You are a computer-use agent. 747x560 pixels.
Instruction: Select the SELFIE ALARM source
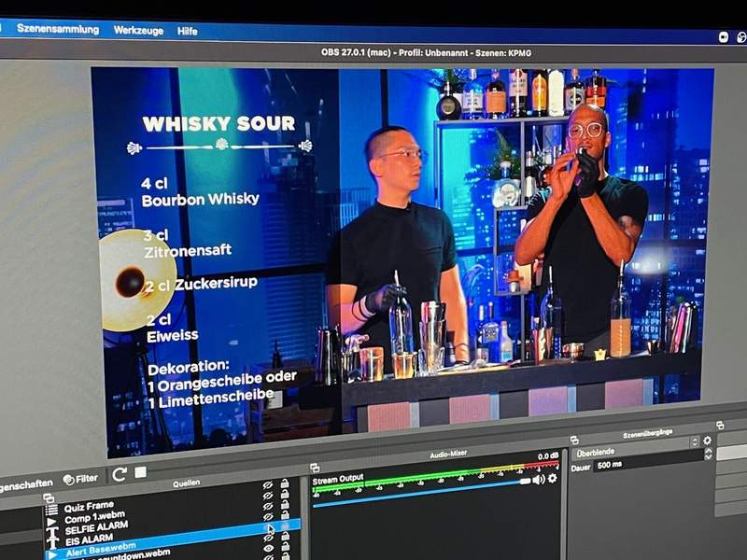click(x=96, y=527)
